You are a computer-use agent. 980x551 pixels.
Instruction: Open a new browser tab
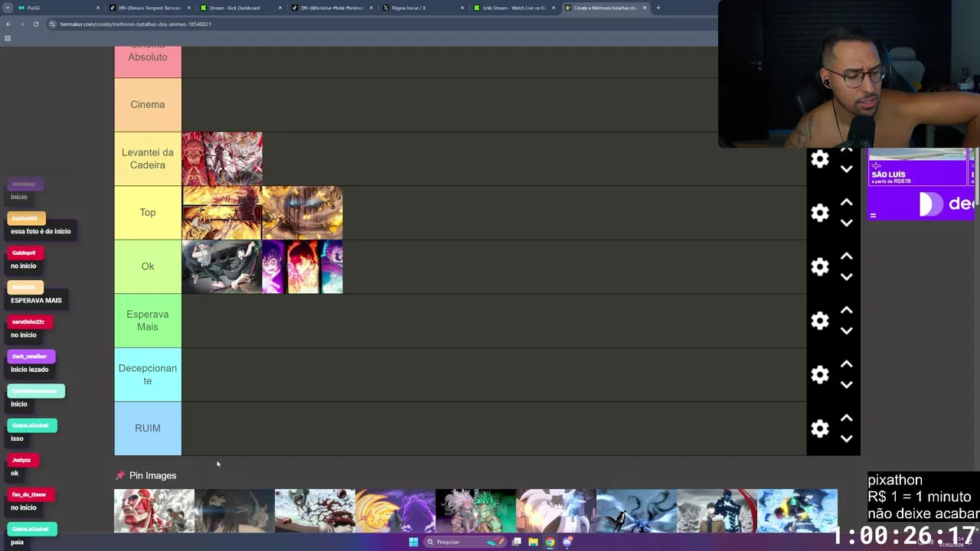[658, 8]
